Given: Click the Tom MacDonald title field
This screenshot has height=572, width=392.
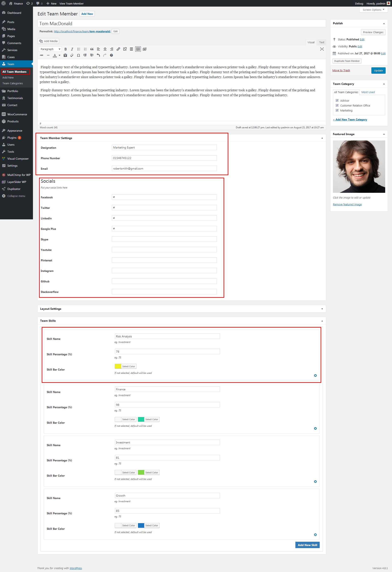Looking at the screenshot, I should (182, 24).
